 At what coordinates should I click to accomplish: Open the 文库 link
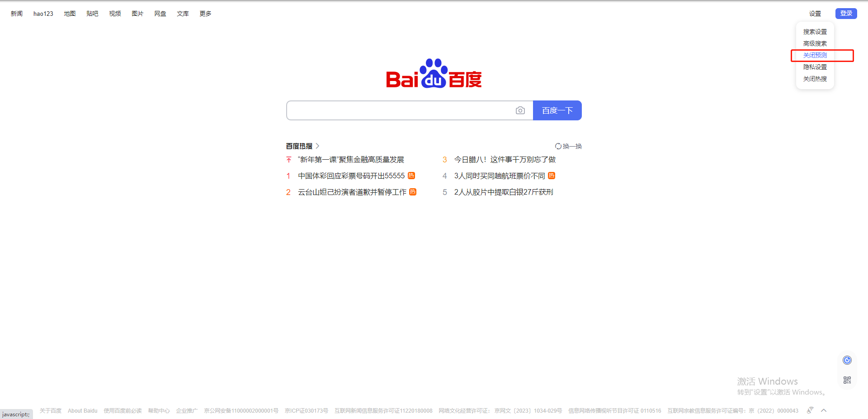pyautogui.click(x=183, y=14)
